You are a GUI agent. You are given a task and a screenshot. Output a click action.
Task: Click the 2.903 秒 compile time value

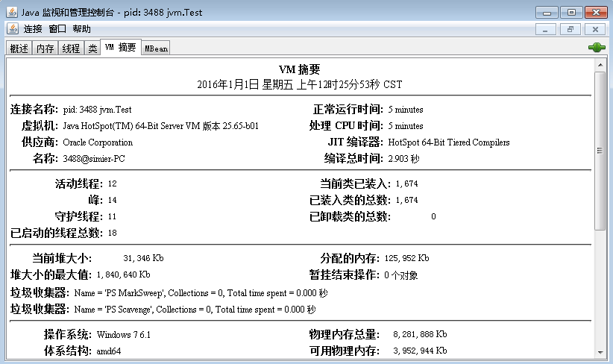coord(403,159)
